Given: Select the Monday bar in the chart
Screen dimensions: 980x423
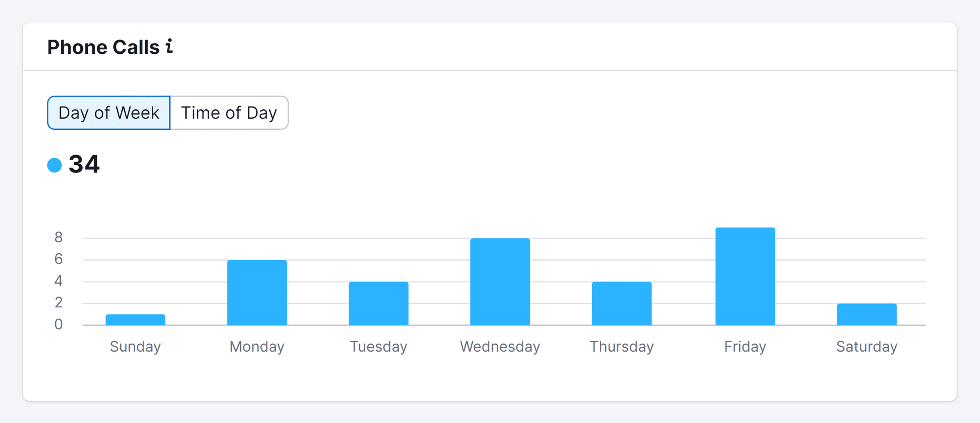Looking at the screenshot, I should (x=257, y=292).
